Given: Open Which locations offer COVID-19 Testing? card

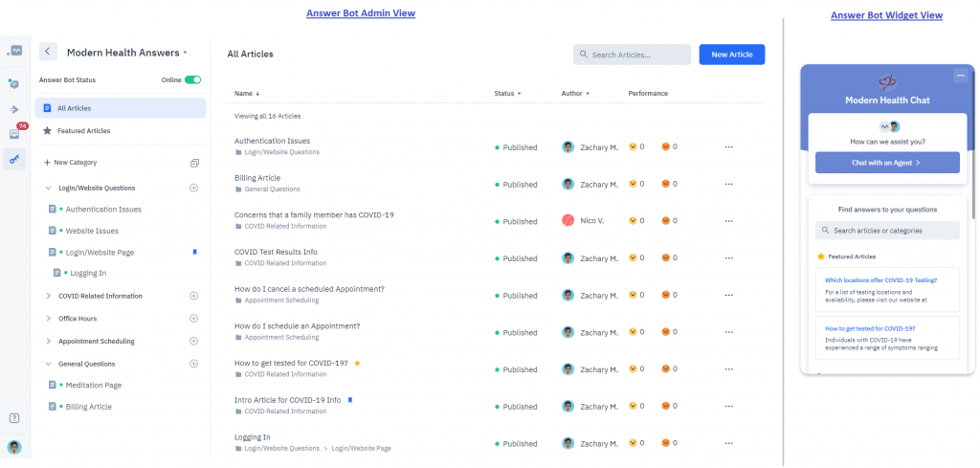Looking at the screenshot, I should [887, 290].
